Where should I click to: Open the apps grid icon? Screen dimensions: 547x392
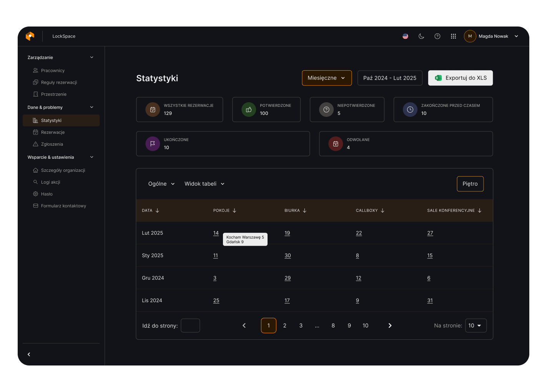click(x=454, y=36)
